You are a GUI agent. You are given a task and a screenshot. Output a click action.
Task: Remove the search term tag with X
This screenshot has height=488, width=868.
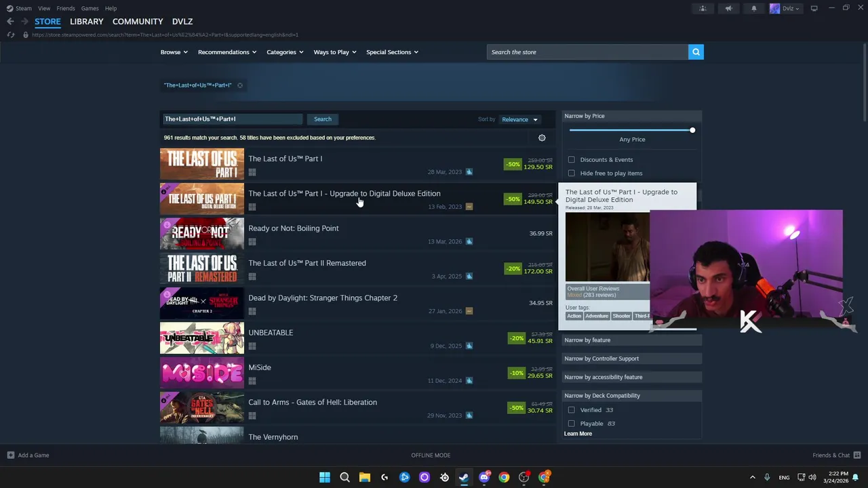(239, 85)
